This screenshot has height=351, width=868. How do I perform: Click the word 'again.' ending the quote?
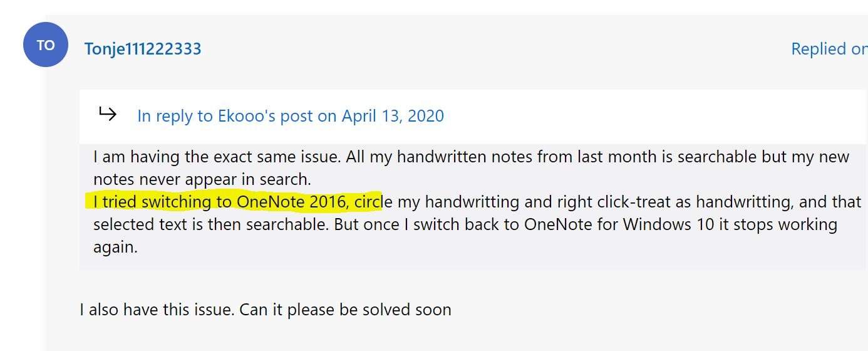(x=115, y=247)
